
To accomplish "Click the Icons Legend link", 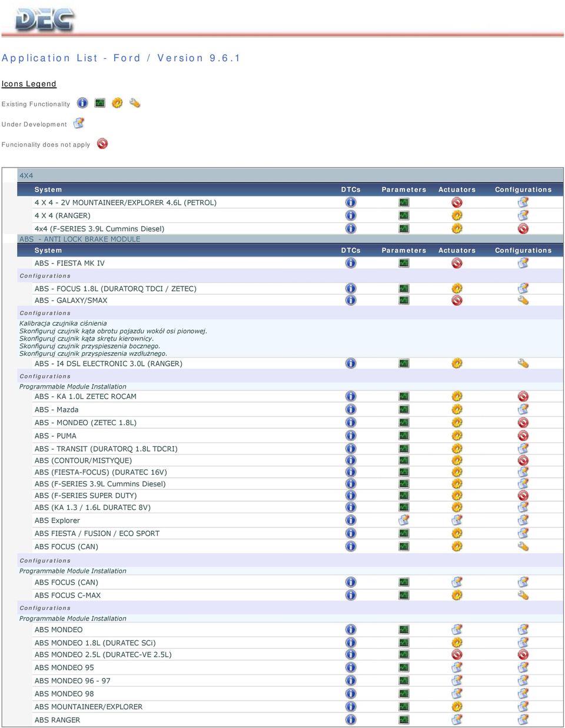I will pos(29,84).
